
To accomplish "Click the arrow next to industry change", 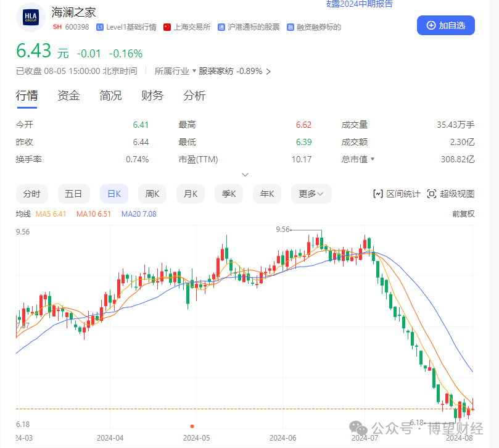I will 268,72.
